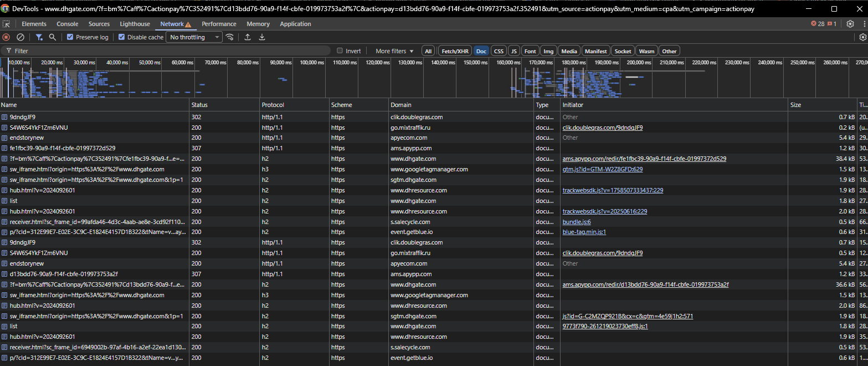Click document icon of fe1fbc39 request row
Viewport: 868px width, 366px height.
point(4,149)
